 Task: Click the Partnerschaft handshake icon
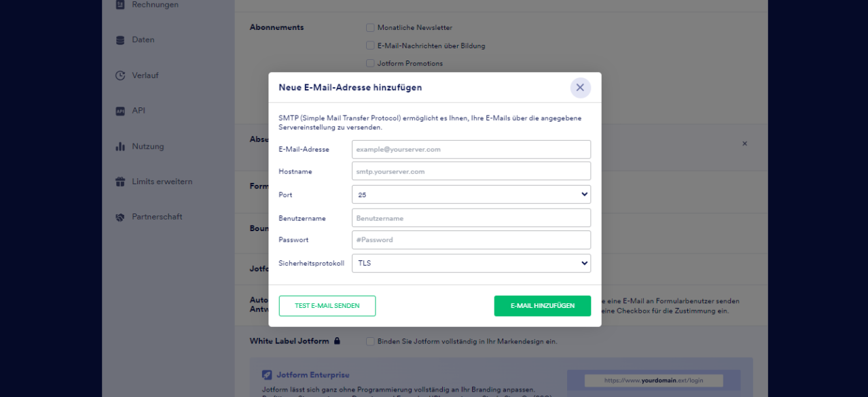coord(120,217)
